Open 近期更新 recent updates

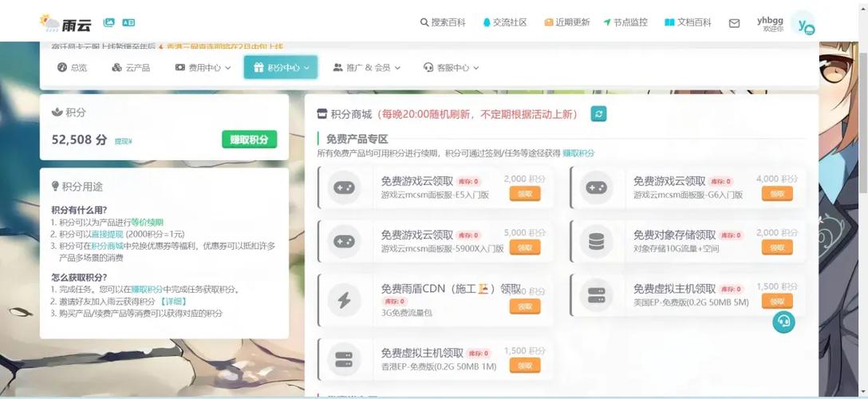click(567, 22)
